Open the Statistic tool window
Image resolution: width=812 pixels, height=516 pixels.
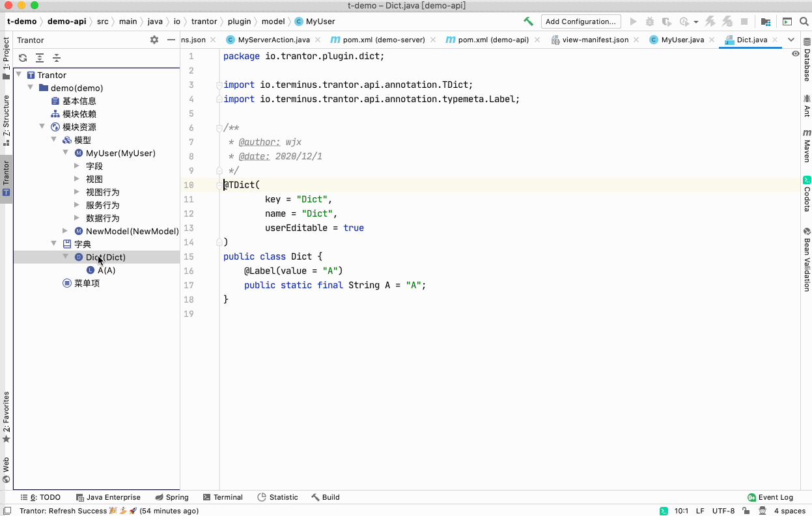(278, 497)
